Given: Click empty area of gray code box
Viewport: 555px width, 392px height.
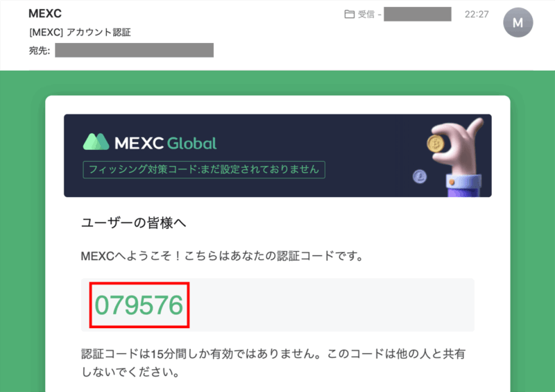Looking at the screenshot, I should [x=333, y=305].
